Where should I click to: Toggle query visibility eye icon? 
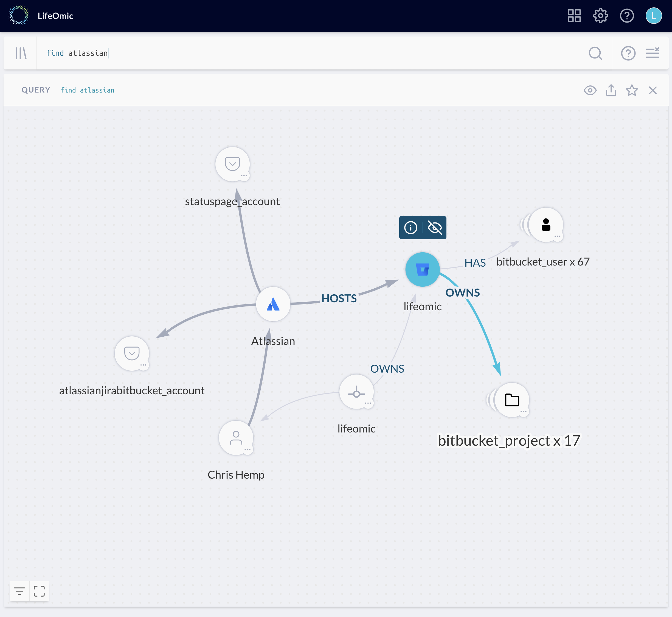pyautogui.click(x=590, y=90)
